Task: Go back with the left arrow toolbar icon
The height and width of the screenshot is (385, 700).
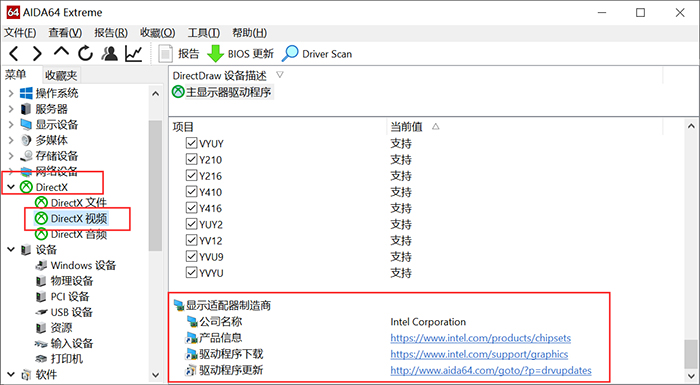Action: pos(14,54)
